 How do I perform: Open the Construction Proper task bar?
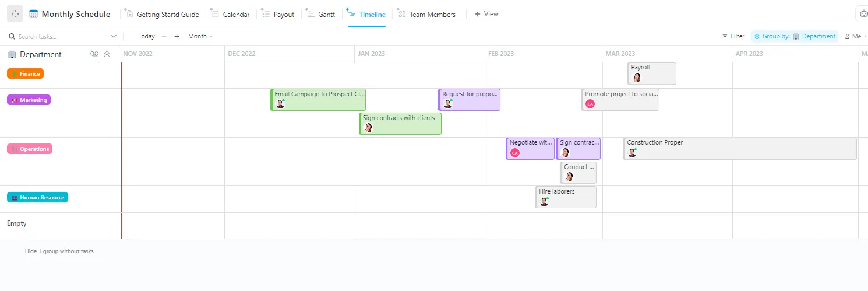740,149
